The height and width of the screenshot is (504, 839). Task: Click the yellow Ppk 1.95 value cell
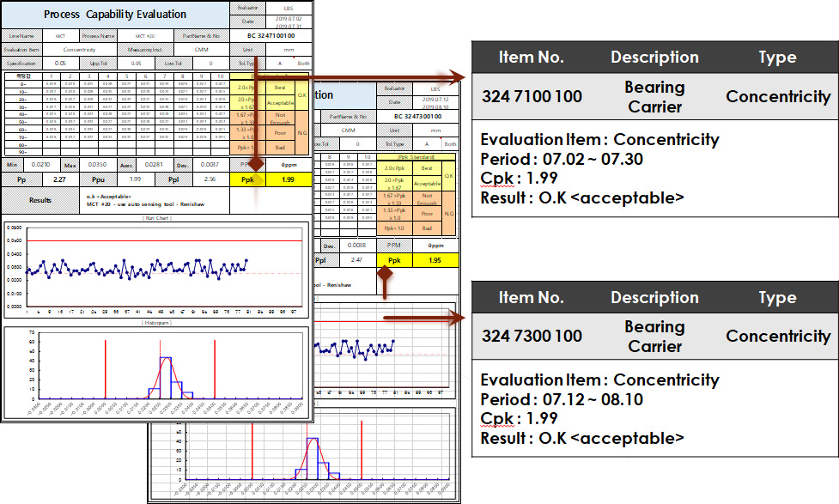pyautogui.click(x=436, y=259)
